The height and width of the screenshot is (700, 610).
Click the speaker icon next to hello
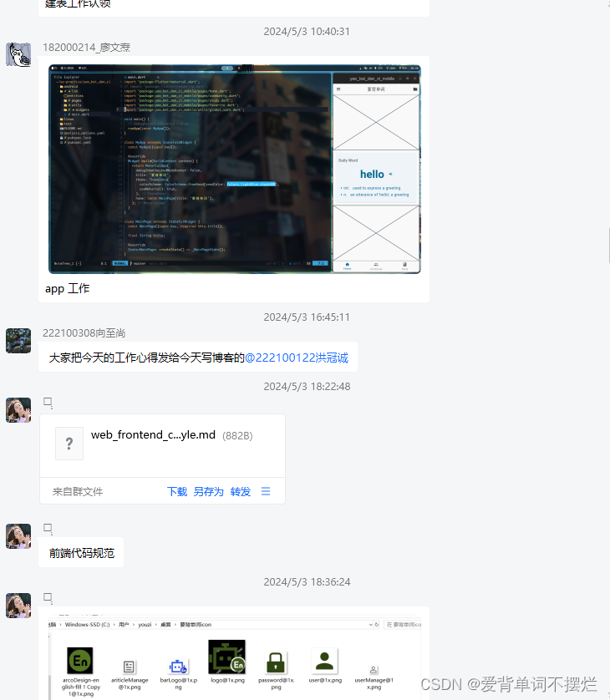391,174
